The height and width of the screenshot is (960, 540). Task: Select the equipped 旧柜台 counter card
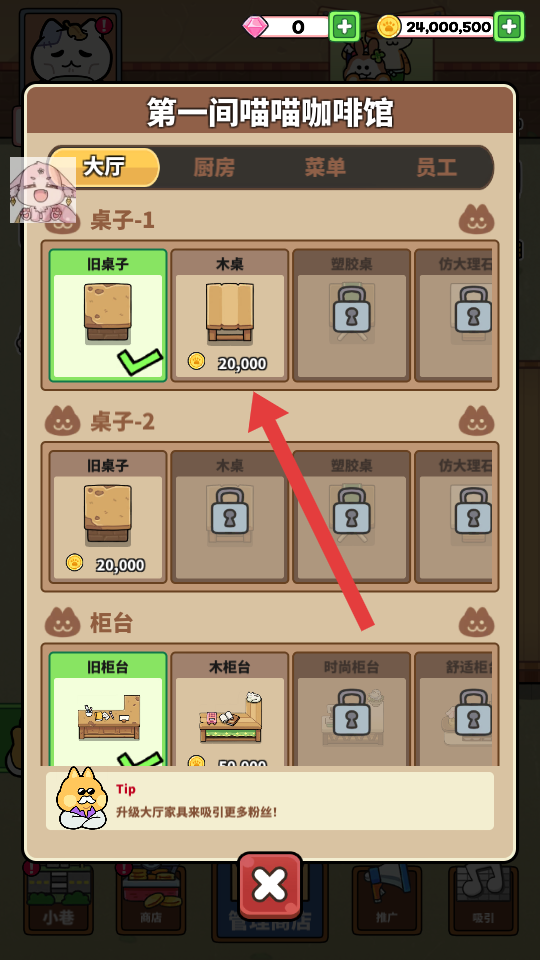tap(108, 708)
